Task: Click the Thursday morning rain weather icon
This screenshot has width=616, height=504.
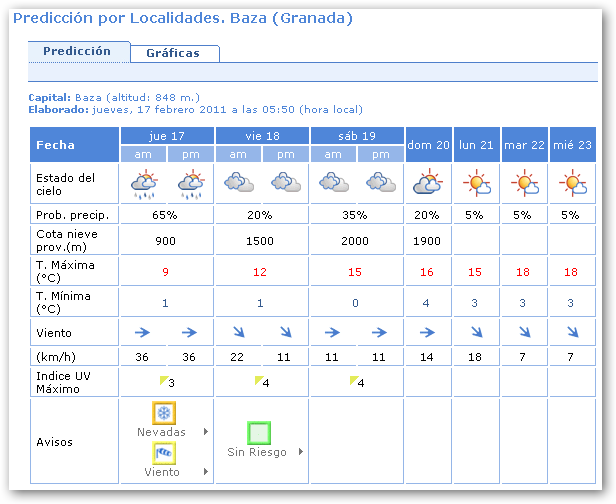Action: [x=144, y=183]
